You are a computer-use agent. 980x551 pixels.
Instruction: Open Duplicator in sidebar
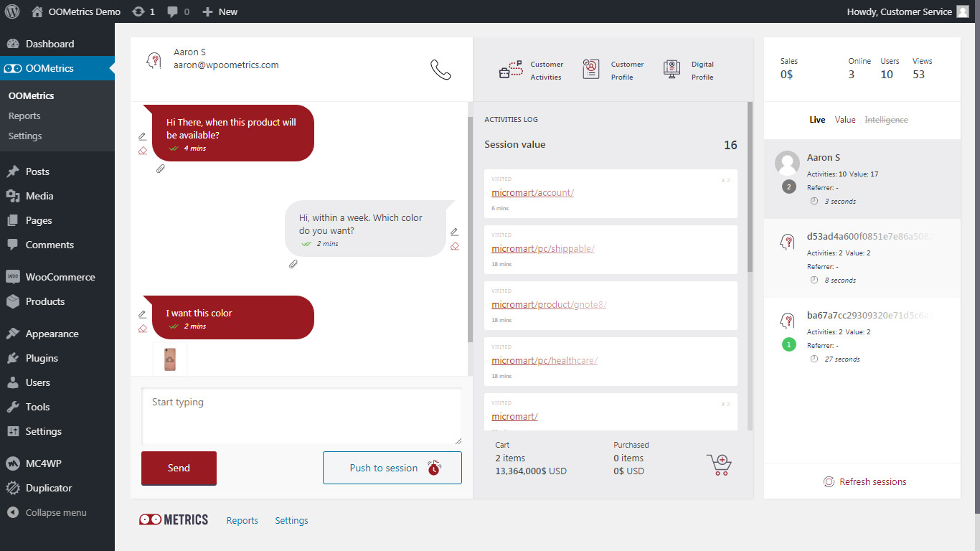[57, 488]
